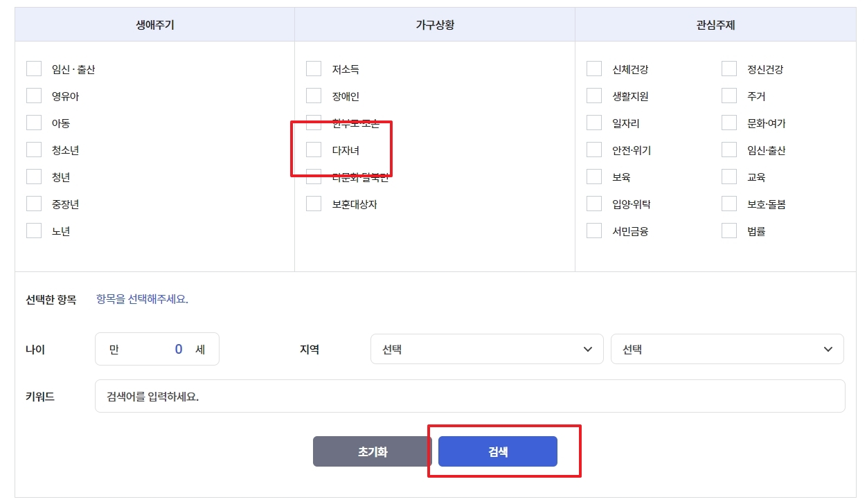Check the 영유아 checkbox
Screen dimensions: 867x504
point(33,96)
